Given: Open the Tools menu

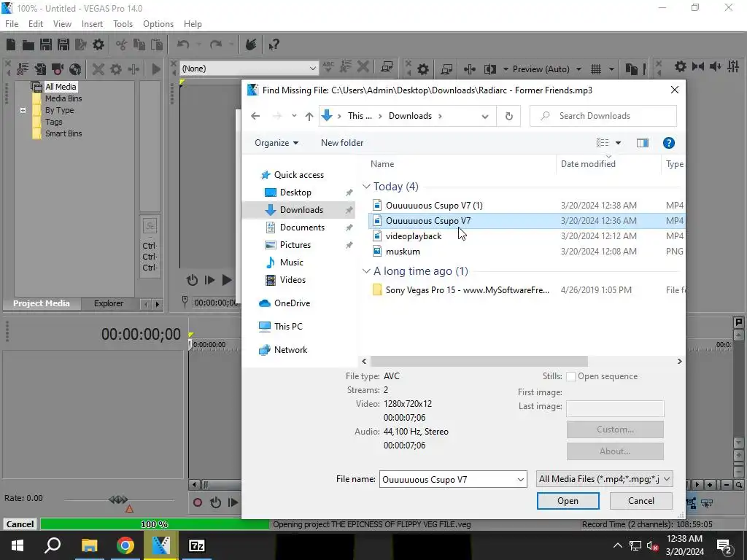Looking at the screenshot, I should 123,24.
